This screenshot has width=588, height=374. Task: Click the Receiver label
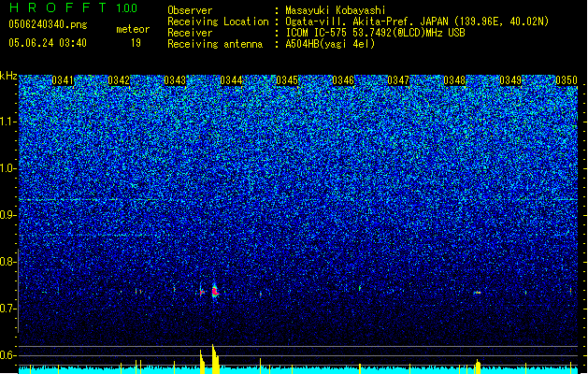coord(190,33)
